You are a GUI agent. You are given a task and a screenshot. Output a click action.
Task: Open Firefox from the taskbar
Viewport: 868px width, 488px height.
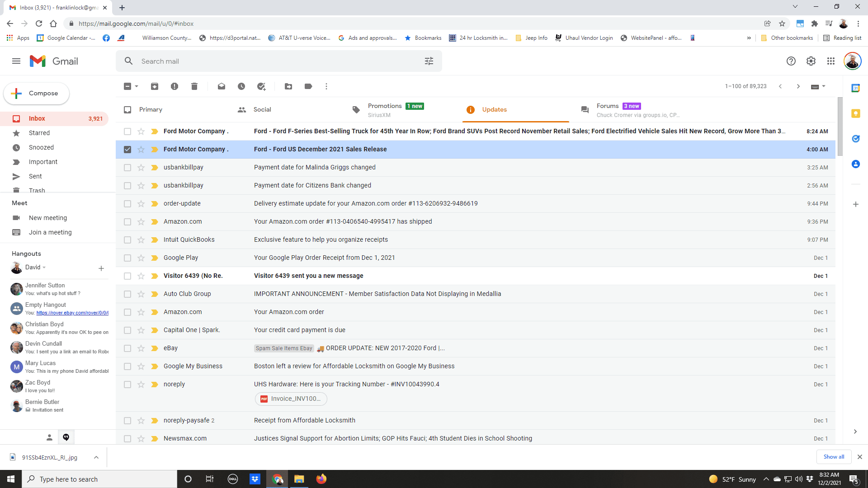point(321,479)
